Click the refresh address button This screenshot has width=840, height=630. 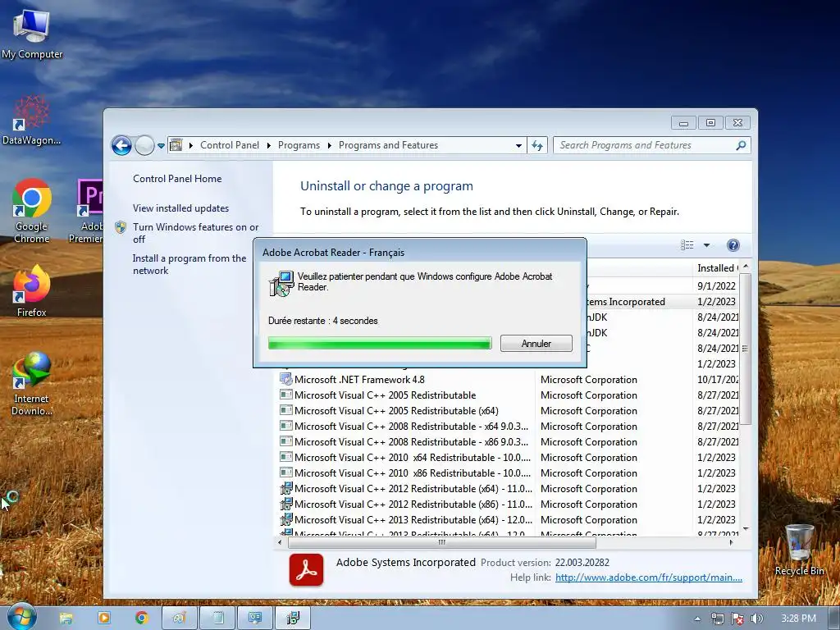[537, 145]
